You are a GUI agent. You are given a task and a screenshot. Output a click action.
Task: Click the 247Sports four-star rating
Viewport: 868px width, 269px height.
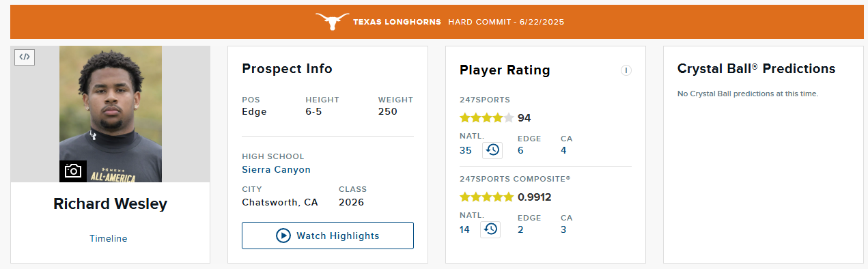click(x=487, y=117)
